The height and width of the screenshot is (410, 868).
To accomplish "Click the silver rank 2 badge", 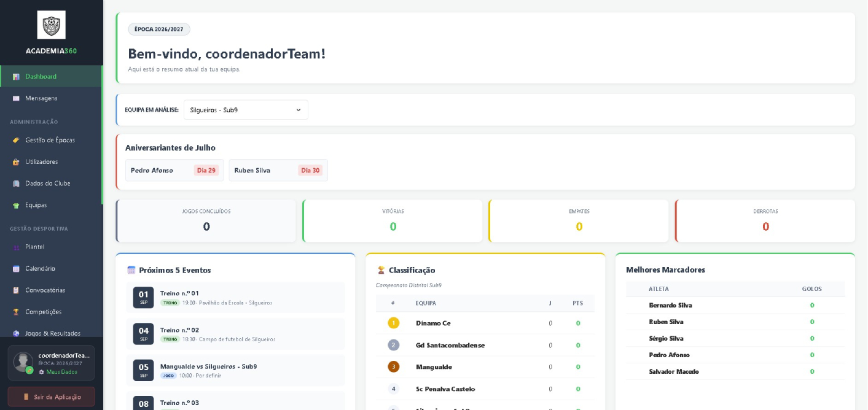I will click(393, 345).
